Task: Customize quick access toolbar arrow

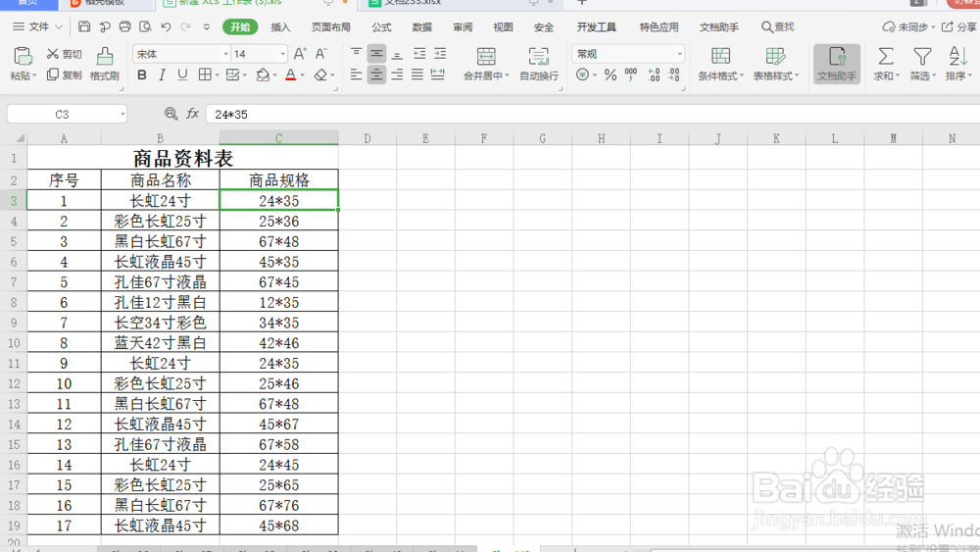Action: tap(206, 26)
